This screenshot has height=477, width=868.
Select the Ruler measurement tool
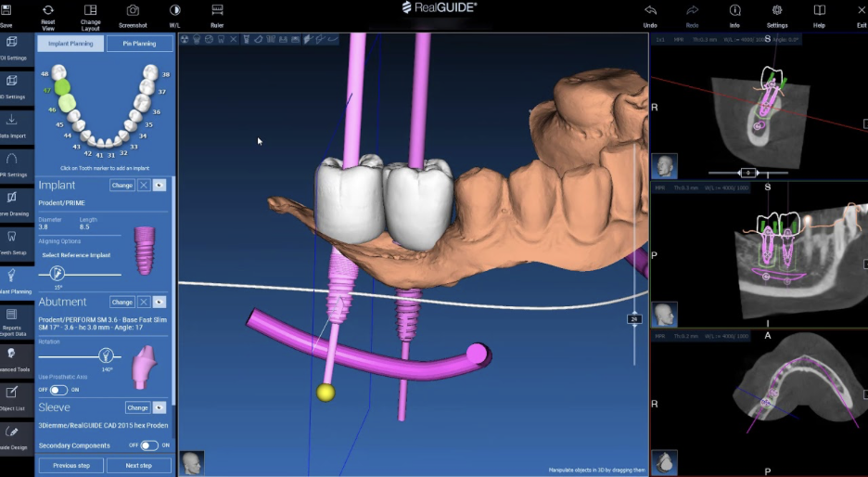(x=217, y=14)
